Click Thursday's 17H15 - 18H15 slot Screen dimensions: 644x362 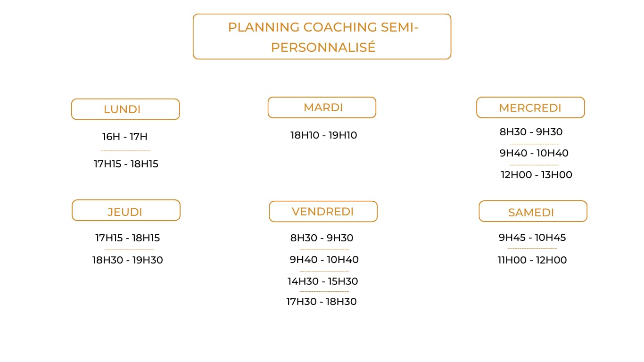tap(128, 238)
